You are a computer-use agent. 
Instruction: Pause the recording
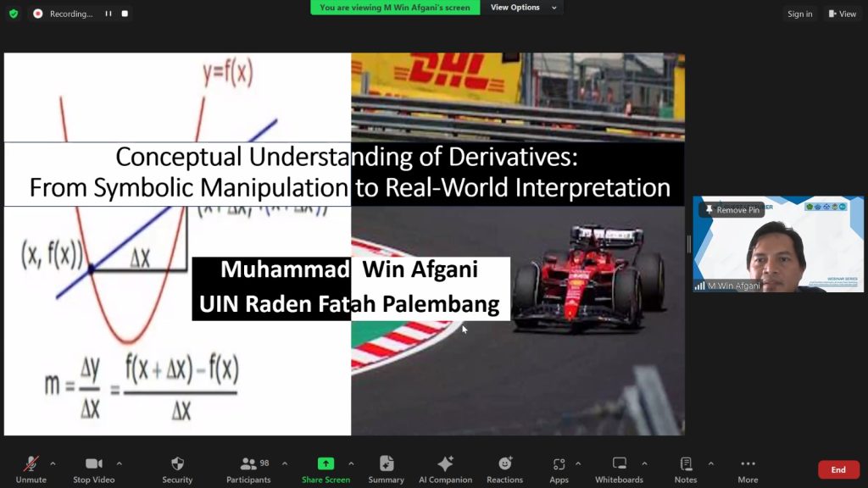108,14
